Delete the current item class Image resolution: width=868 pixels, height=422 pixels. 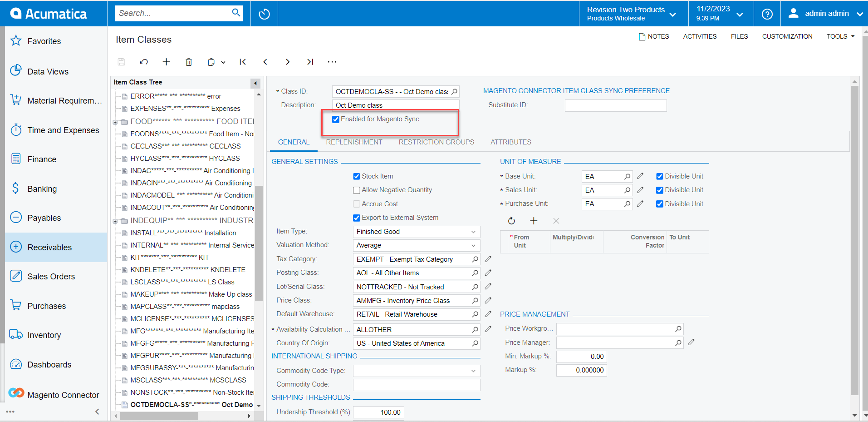pyautogui.click(x=189, y=62)
